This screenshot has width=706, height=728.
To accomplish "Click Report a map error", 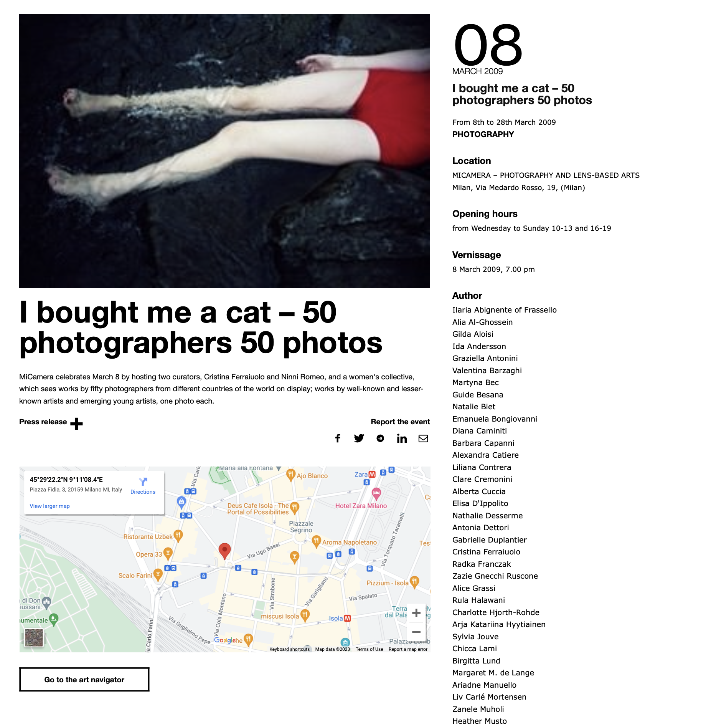I will (x=408, y=649).
